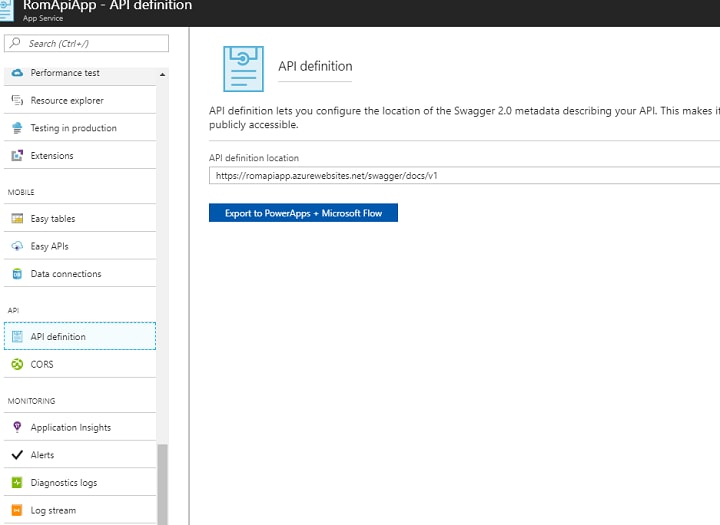Screen dimensions: 720x525
Task: Open Performance test menu item
Action: [80, 73]
